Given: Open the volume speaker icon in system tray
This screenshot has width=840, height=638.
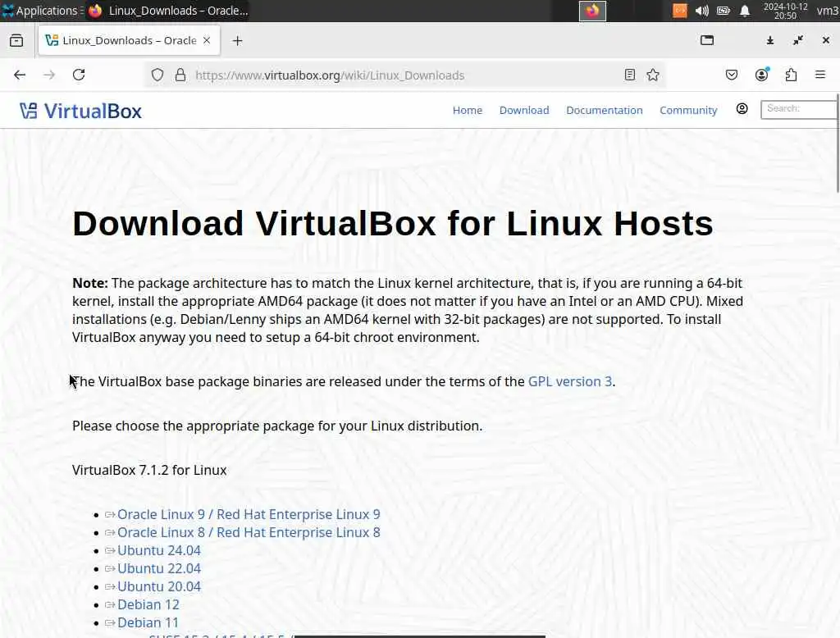Looking at the screenshot, I should pos(702,11).
